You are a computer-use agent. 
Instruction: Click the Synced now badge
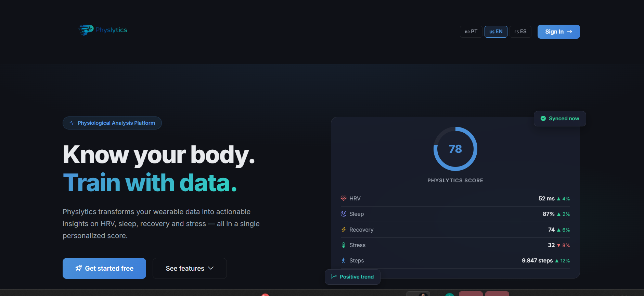pyautogui.click(x=560, y=119)
